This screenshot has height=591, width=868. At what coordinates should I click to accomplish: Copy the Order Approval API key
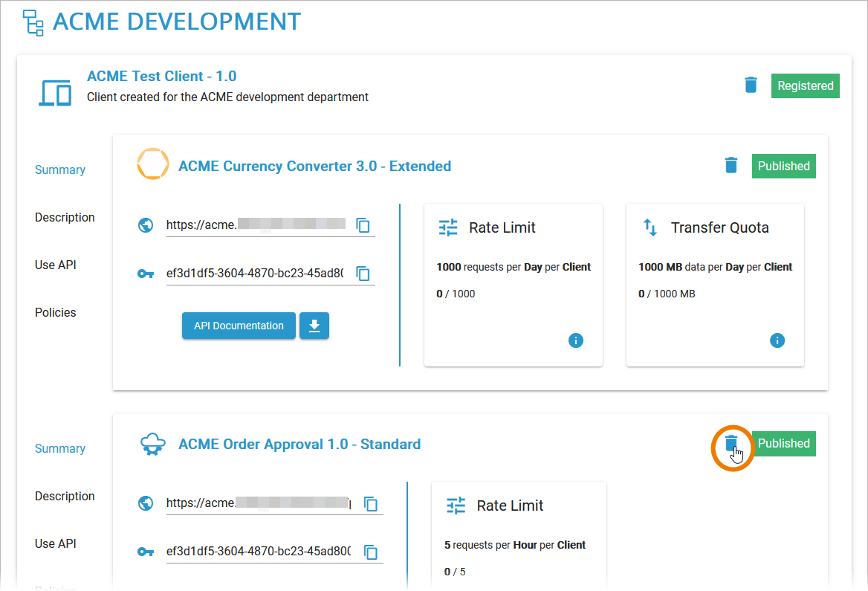[371, 552]
